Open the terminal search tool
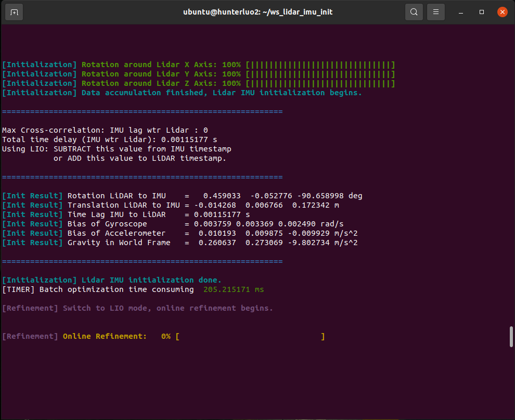 [x=414, y=12]
